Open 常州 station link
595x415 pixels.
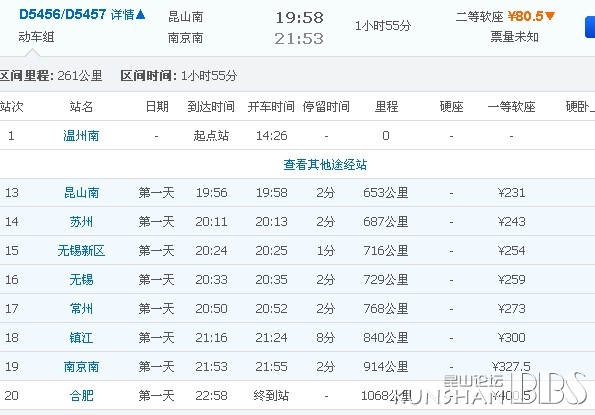point(81,308)
